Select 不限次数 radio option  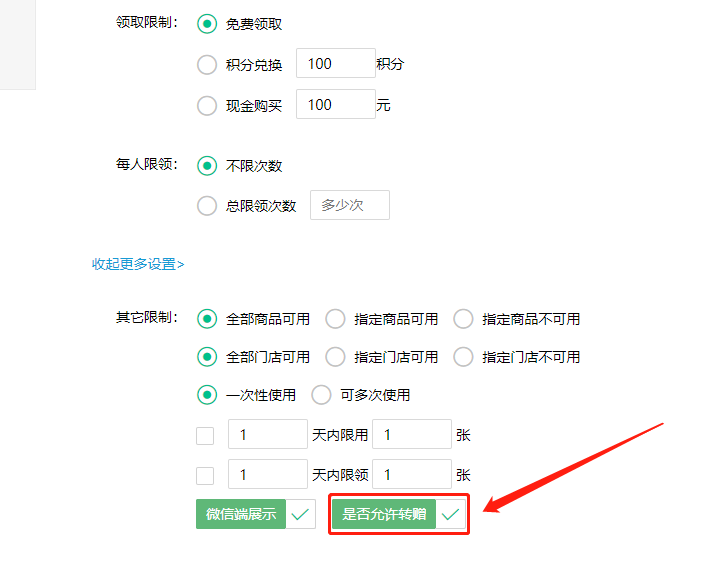tap(207, 166)
